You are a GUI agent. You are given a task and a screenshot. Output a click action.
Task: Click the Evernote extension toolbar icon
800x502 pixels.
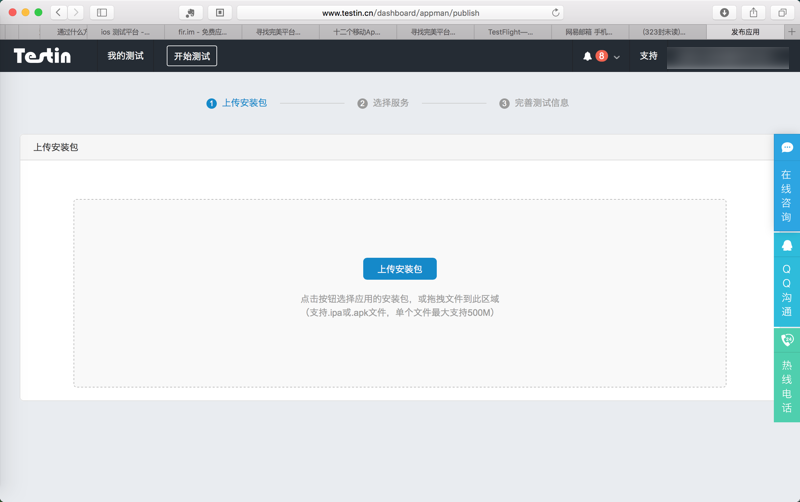click(x=190, y=12)
